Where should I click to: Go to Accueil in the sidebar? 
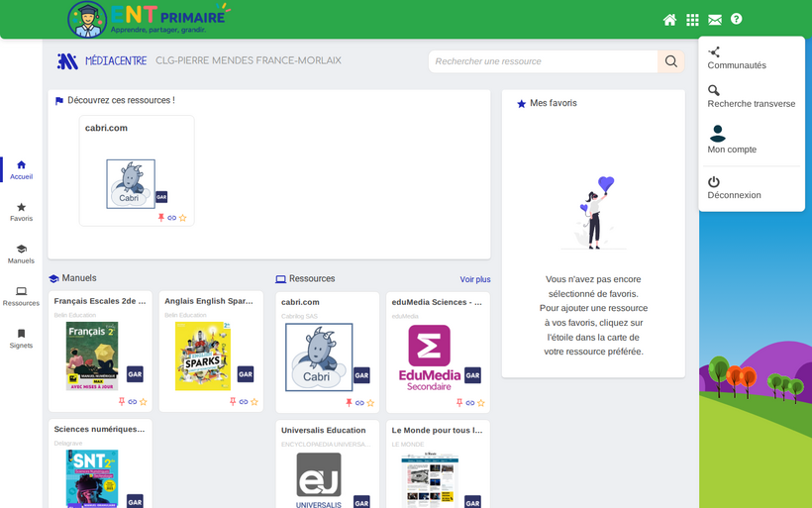(21, 170)
